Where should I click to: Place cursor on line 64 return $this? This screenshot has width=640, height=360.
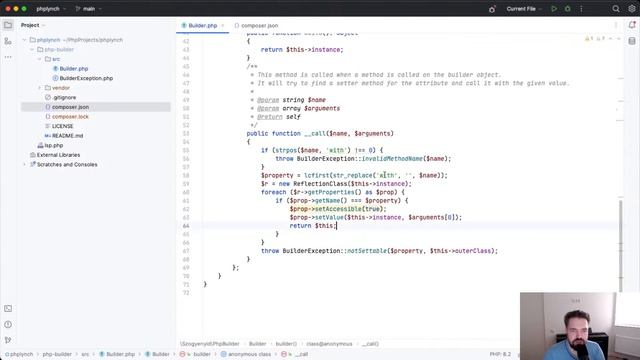pos(313,226)
